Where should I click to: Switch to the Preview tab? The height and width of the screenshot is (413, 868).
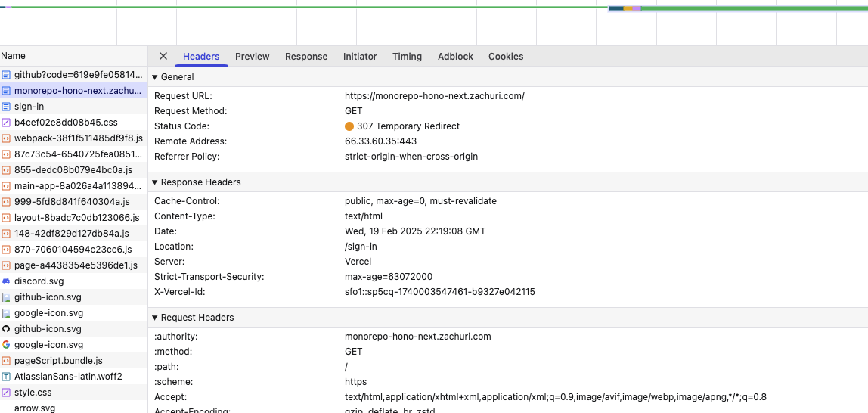[252, 57]
